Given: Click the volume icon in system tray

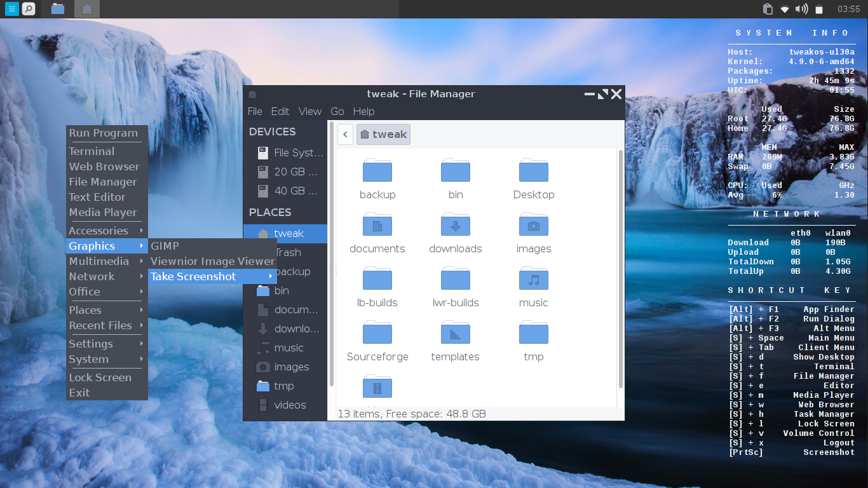Looking at the screenshot, I should [802, 9].
